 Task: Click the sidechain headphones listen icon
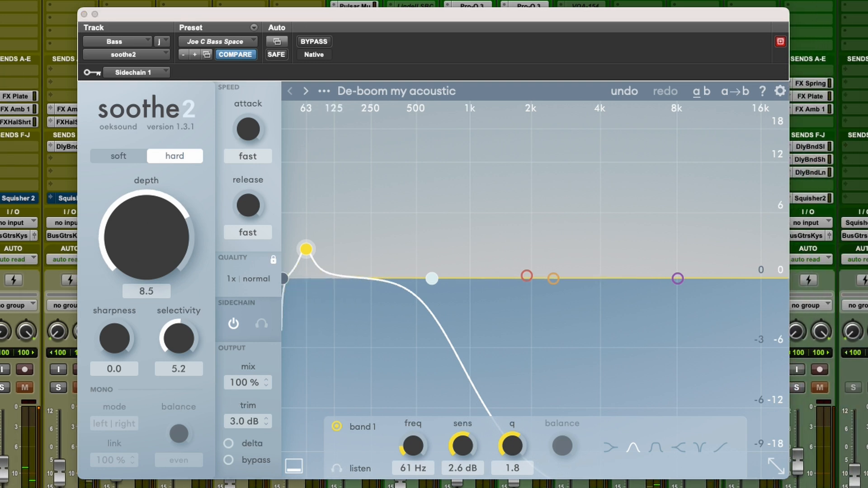tap(261, 324)
